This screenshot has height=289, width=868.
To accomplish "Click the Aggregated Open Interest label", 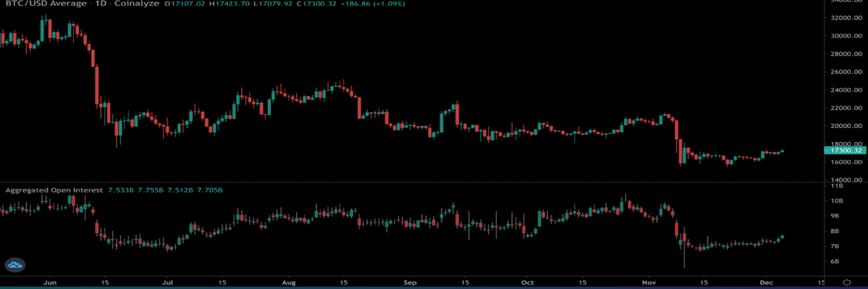I will (x=54, y=190).
